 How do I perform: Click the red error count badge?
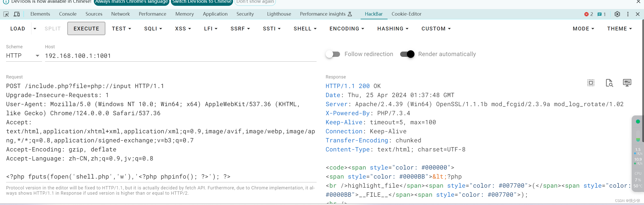point(589,14)
